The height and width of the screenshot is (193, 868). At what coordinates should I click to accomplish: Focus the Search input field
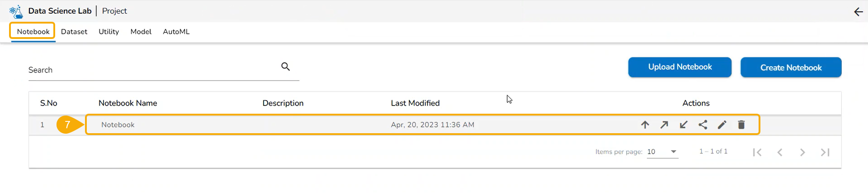point(149,70)
